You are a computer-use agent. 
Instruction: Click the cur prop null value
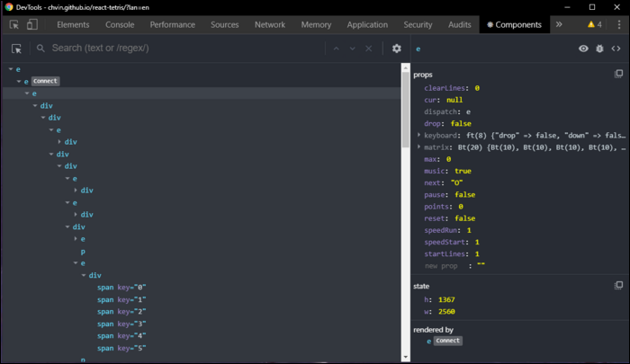tap(454, 100)
